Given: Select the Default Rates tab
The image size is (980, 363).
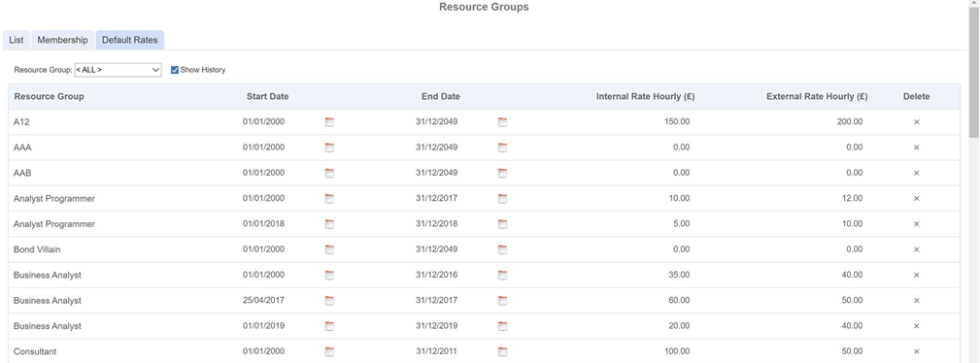Looking at the screenshot, I should point(130,40).
